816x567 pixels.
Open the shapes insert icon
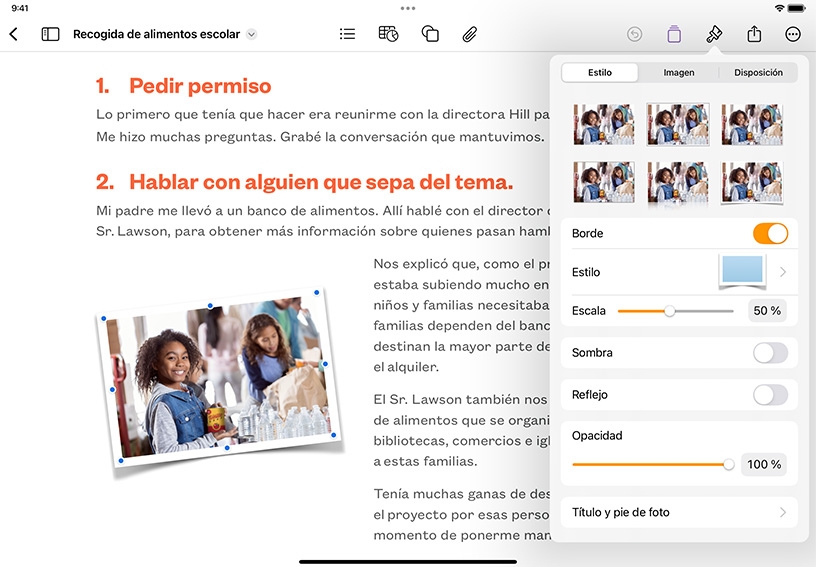tap(430, 34)
